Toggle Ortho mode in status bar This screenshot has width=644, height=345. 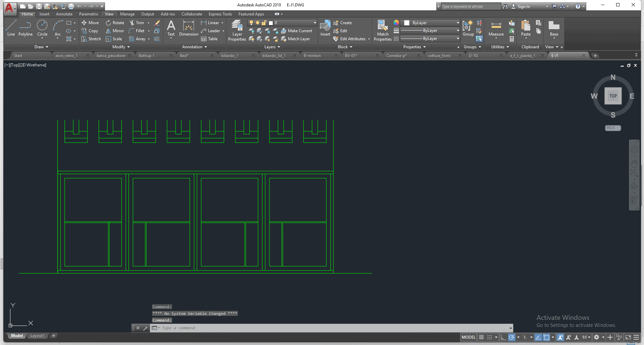(x=503, y=337)
